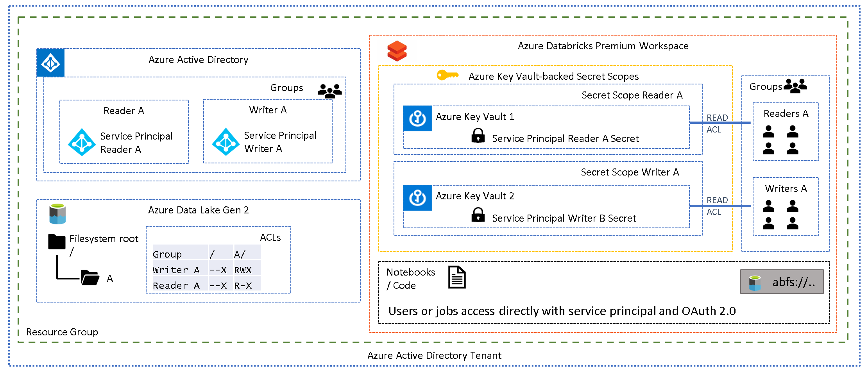Image resolution: width=868 pixels, height=376 pixels.
Task: Click the 'Azure Key Vault 1' label
Action: [475, 116]
